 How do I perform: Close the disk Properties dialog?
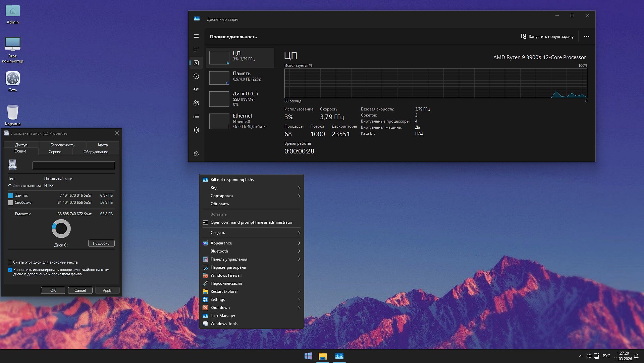pyautogui.click(x=117, y=133)
